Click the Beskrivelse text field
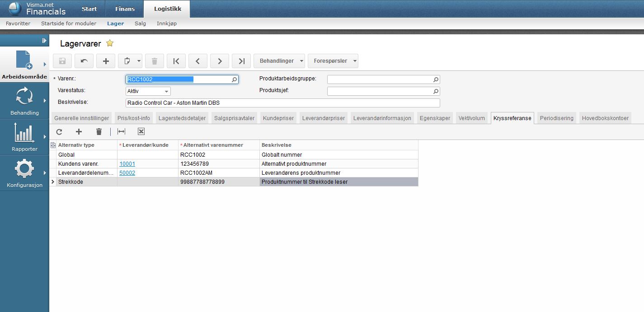Screen dimensions: 644x312 point(283,103)
